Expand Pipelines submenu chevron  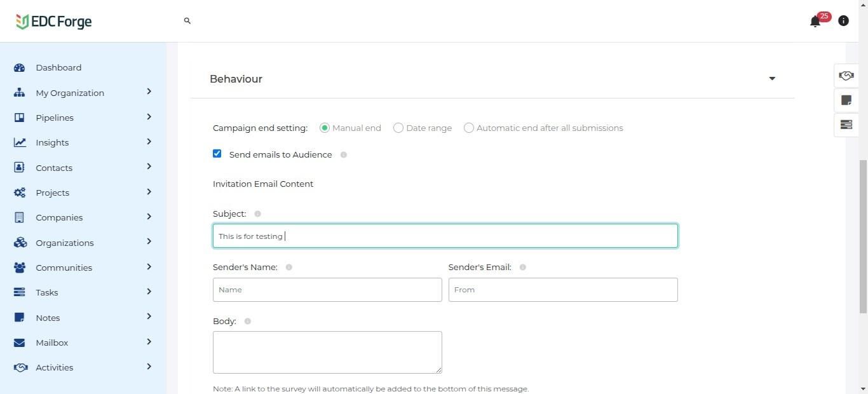pyautogui.click(x=149, y=117)
